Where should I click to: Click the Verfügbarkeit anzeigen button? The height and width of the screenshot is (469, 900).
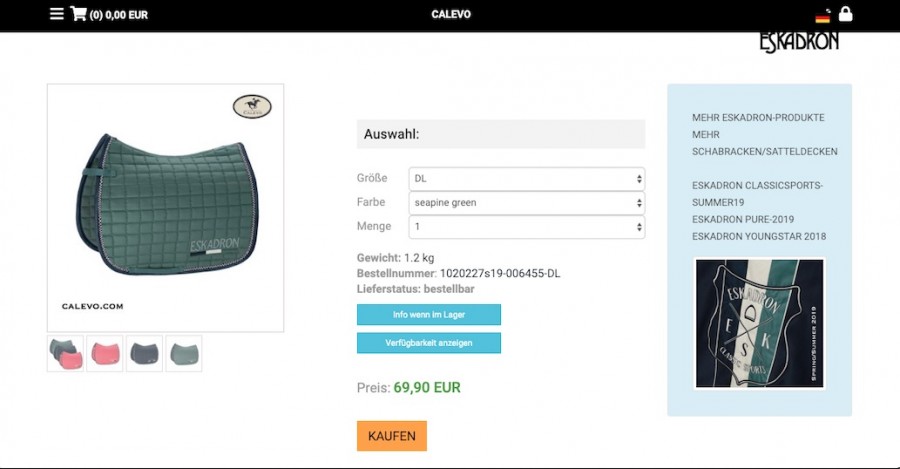pos(429,343)
